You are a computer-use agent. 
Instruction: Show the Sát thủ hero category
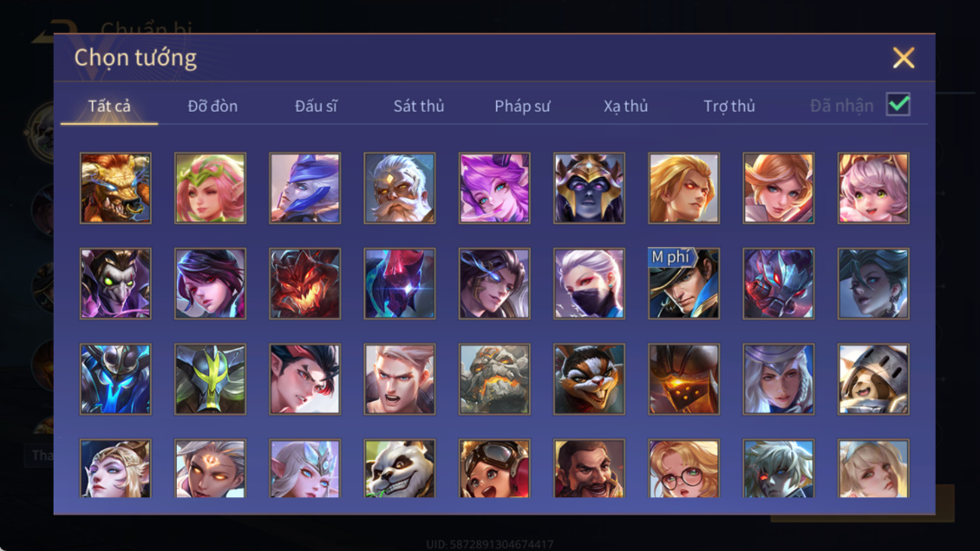click(x=419, y=106)
